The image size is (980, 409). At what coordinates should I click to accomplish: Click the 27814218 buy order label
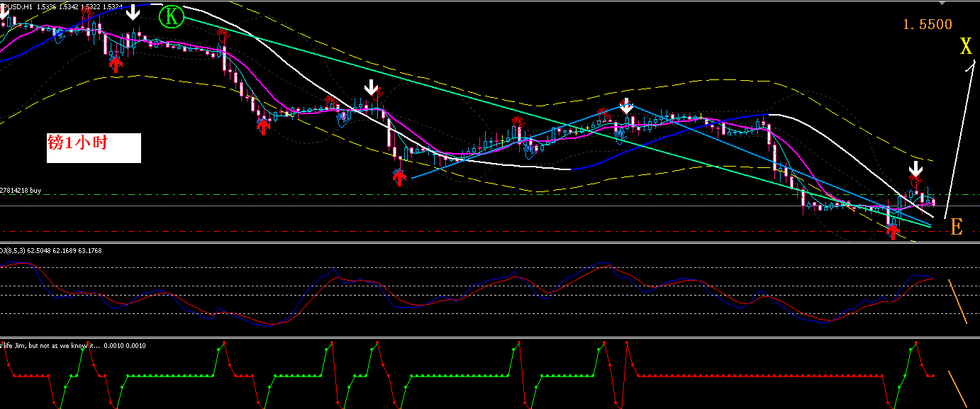[x=21, y=190]
